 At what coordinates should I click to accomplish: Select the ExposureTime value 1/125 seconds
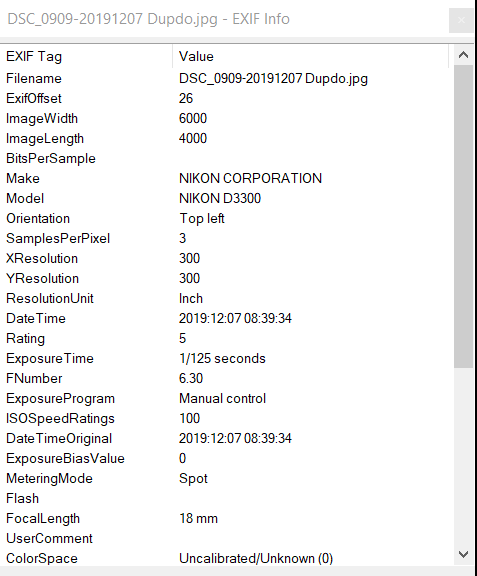(x=222, y=358)
